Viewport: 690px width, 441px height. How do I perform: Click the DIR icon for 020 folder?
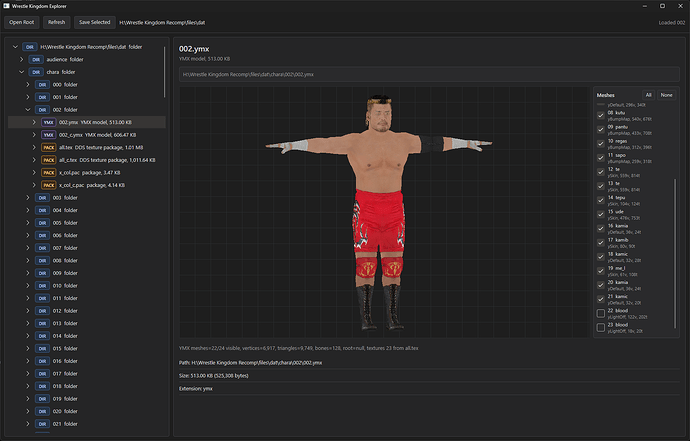pyautogui.click(x=42, y=411)
